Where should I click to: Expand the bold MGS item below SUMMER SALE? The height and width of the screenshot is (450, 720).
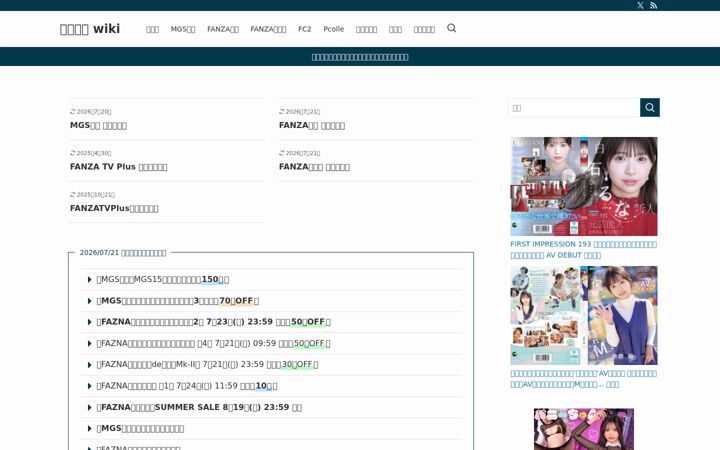271,428
